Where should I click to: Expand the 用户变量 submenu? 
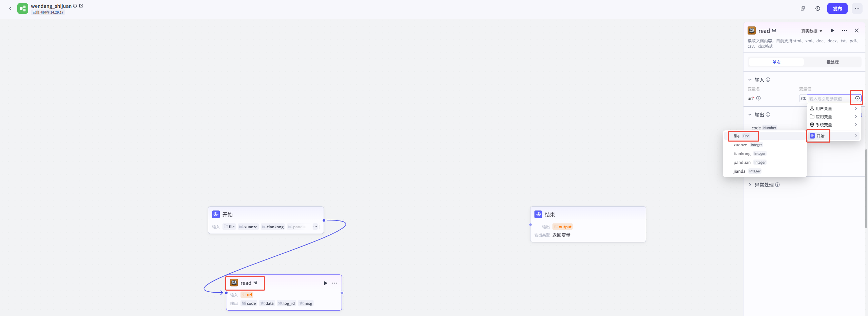coord(833,108)
